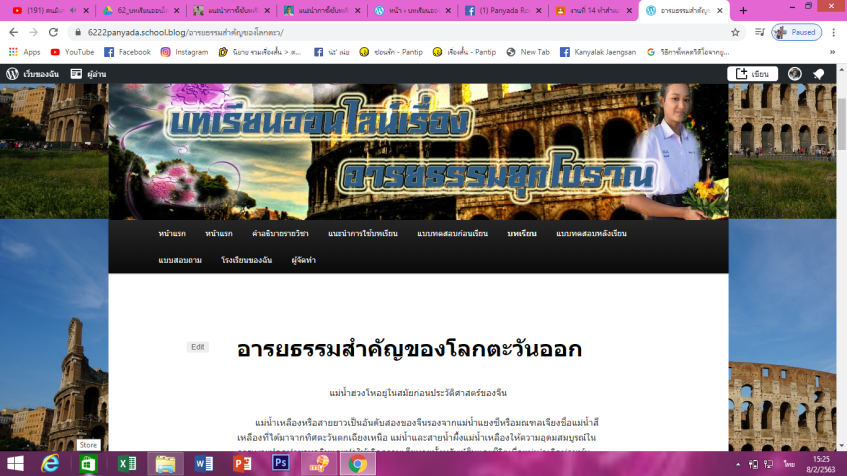Open the Chrome three-dot menu
Image resolution: width=847 pixels, height=476 pixels.
(833, 32)
